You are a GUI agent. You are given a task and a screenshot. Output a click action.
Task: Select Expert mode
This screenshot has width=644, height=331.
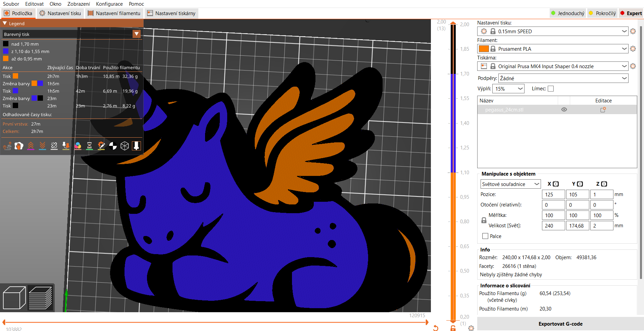click(x=631, y=13)
